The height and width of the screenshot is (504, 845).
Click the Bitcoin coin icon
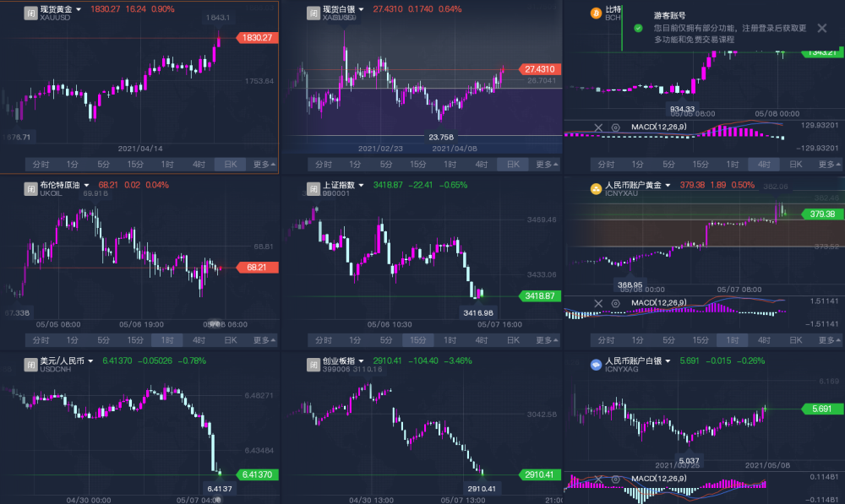click(x=596, y=14)
